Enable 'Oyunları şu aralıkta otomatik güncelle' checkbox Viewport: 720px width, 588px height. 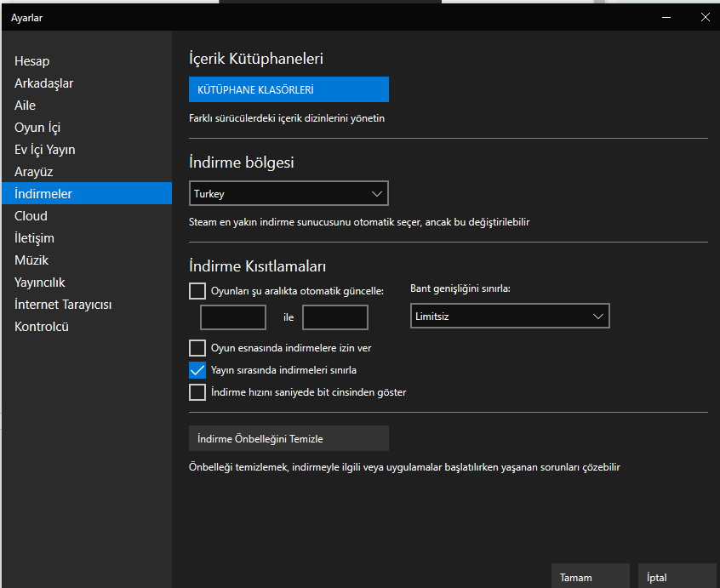click(197, 291)
